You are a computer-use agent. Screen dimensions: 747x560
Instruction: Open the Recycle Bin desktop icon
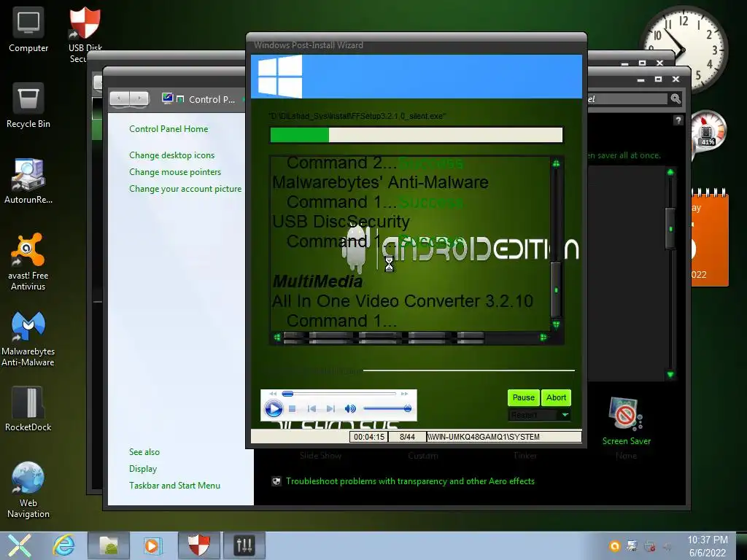click(x=28, y=106)
